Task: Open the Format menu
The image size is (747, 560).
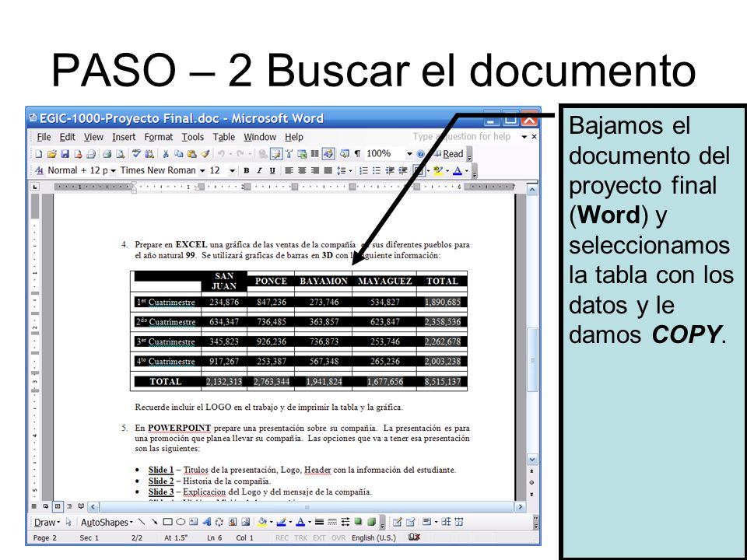Action: click(159, 137)
